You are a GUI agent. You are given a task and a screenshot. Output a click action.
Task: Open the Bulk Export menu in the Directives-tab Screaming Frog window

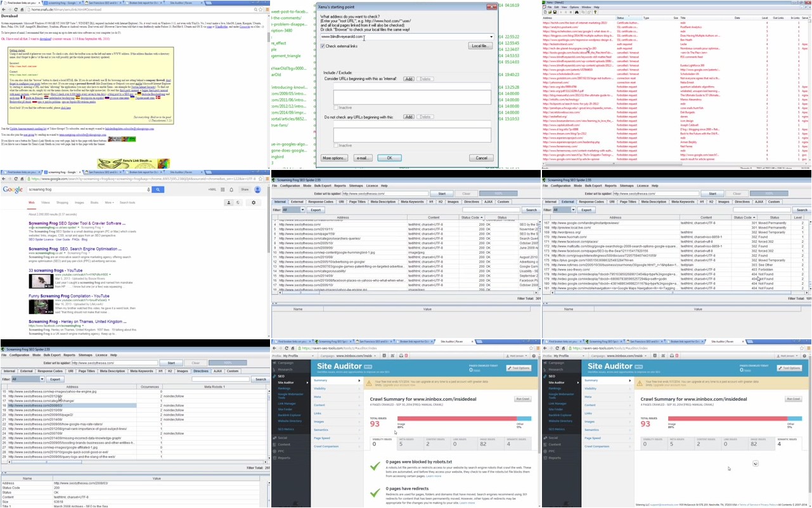pyautogui.click(x=52, y=355)
